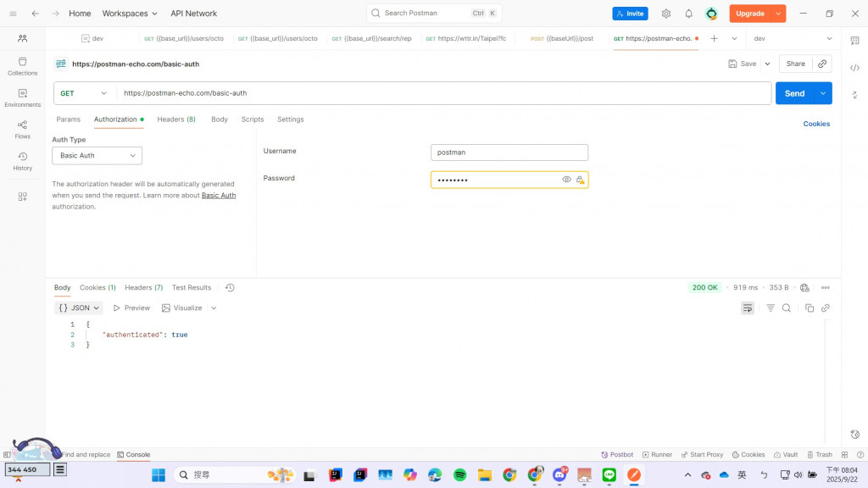Open the notifications bell
Screen dimensions: 868x488
[688, 14]
